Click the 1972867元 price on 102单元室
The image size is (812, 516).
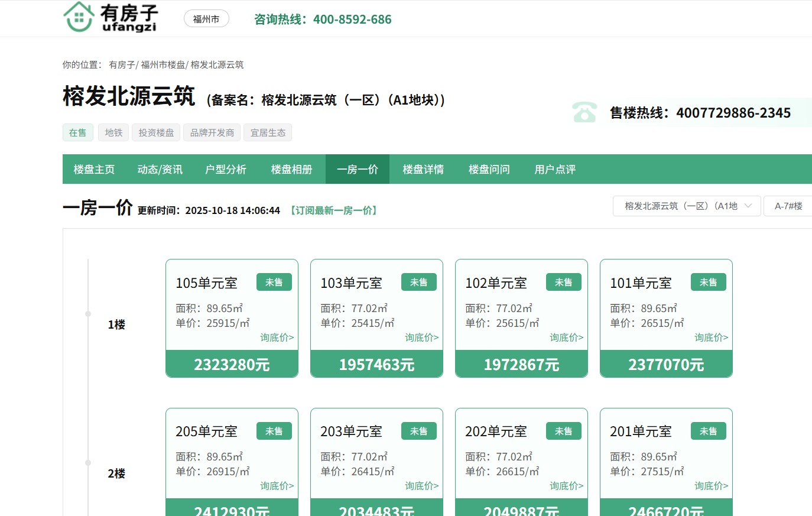pyautogui.click(x=521, y=364)
